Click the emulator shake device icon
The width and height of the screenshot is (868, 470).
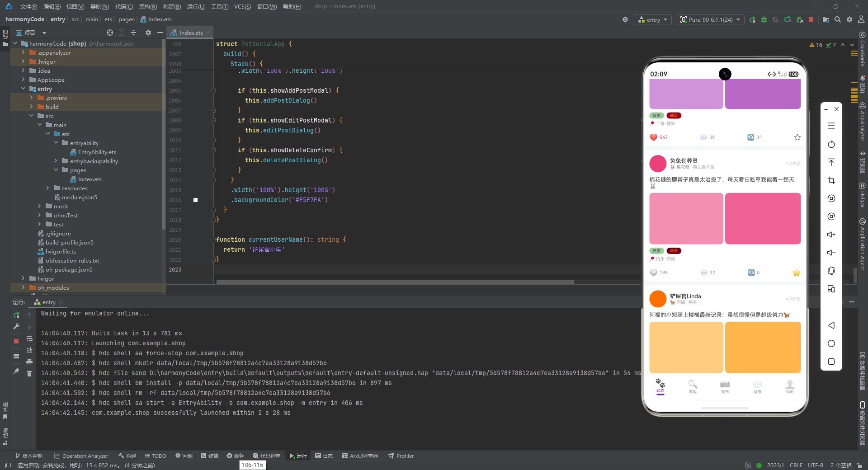pos(831,271)
